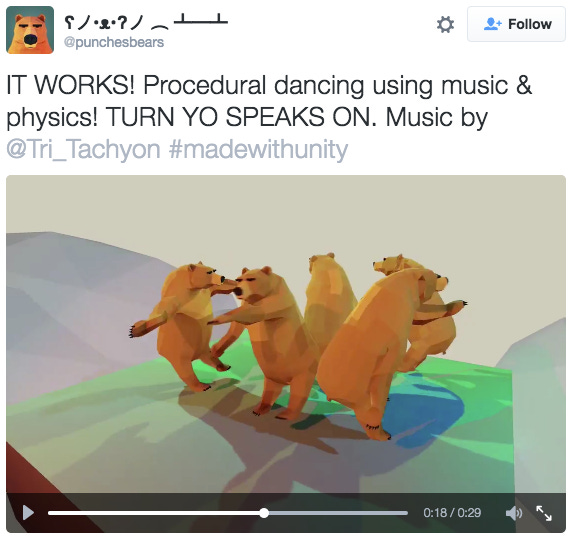
Task: Follow the @punchesbears account
Action: [x=516, y=24]
